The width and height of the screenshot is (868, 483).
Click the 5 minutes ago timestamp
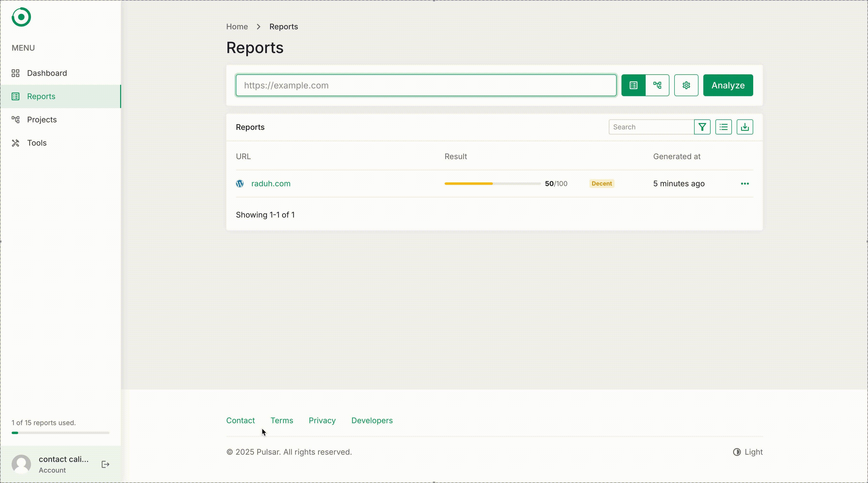coord(679,184)
